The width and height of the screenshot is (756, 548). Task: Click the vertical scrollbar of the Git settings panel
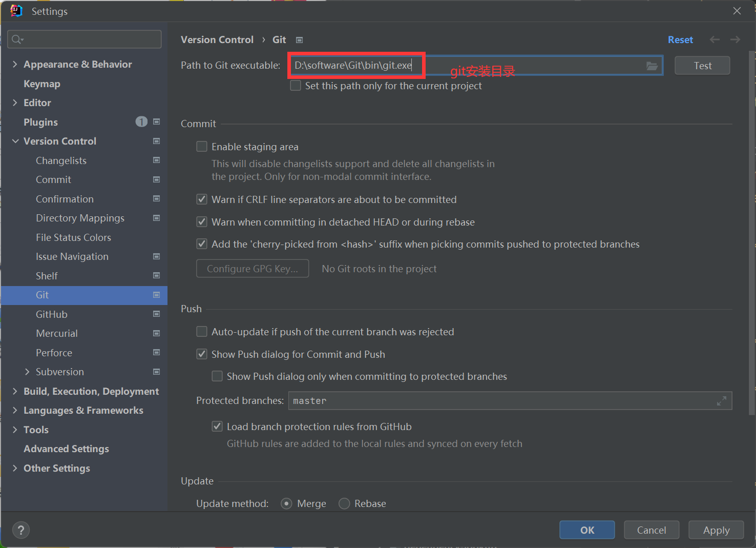point(751,233)
